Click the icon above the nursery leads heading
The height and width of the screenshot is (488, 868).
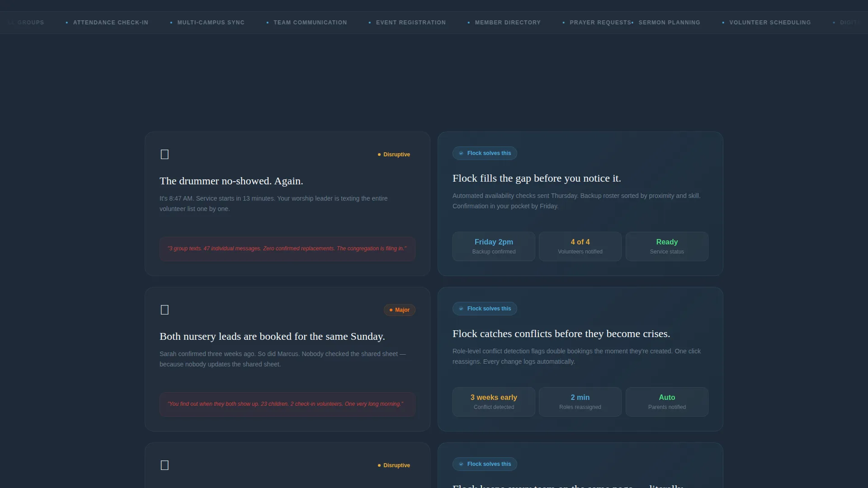(x=165, y=310)
